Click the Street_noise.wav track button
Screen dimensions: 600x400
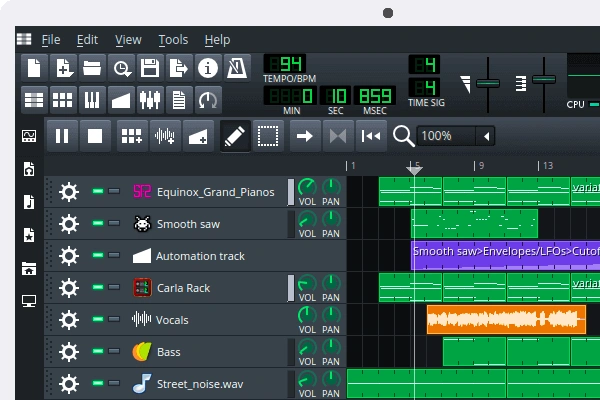[198, 384]
